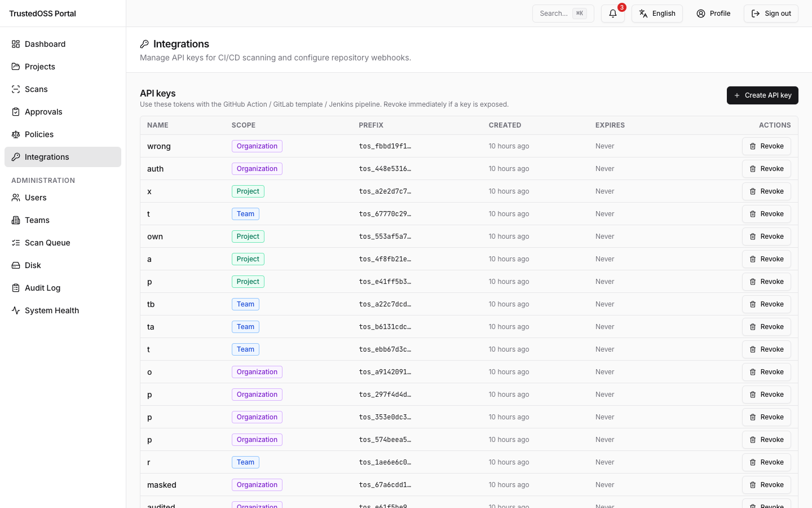812x508 pixels.
Task: Click the TrustedOSS Portal logo text
Action: pos(42,14)
